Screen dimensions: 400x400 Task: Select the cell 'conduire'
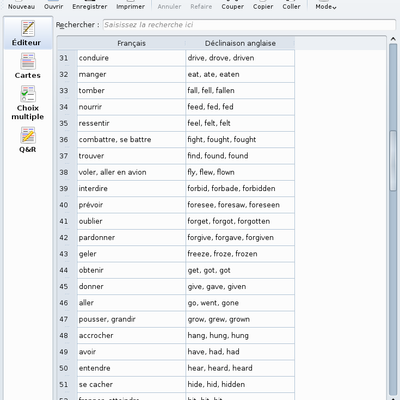pyautogui.click(x=131, y=58)
